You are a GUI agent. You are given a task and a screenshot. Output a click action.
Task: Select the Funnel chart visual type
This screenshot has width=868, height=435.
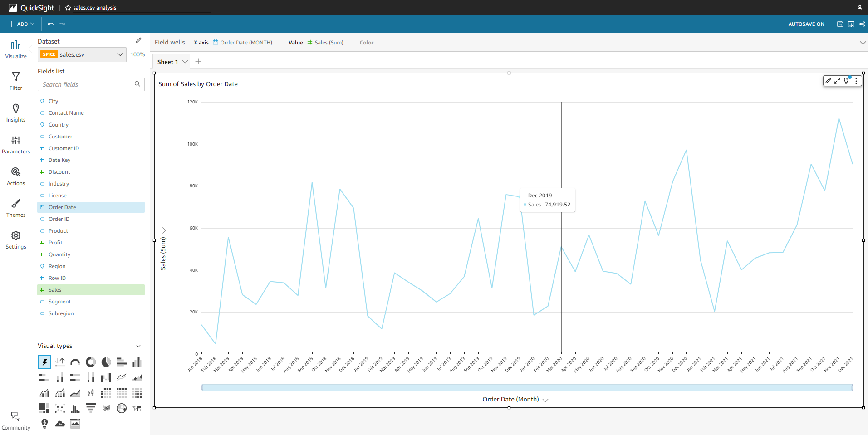pyautogui.click(x=91, y=408)
